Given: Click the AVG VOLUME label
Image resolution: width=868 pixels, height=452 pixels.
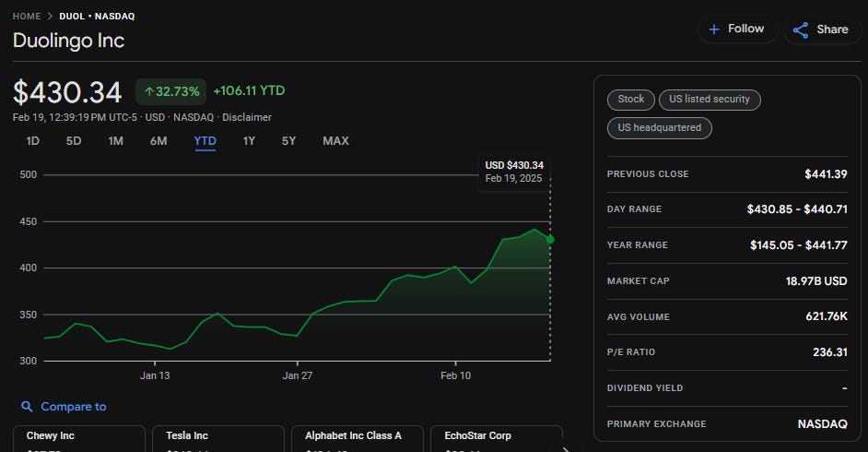Looking at the screenshot, I should tap(639, 316).
